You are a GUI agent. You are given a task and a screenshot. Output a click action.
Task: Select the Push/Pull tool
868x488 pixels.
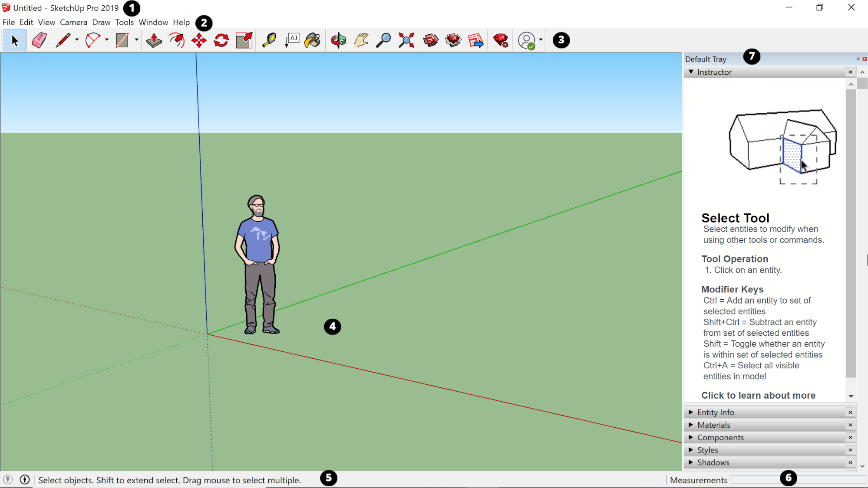click(154, 40)
